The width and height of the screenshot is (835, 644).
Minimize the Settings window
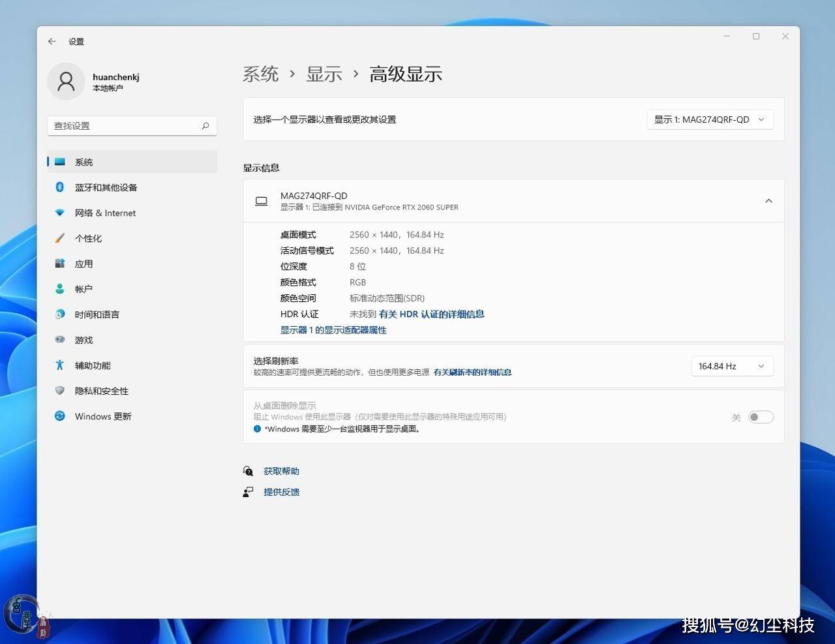point(727,37)
